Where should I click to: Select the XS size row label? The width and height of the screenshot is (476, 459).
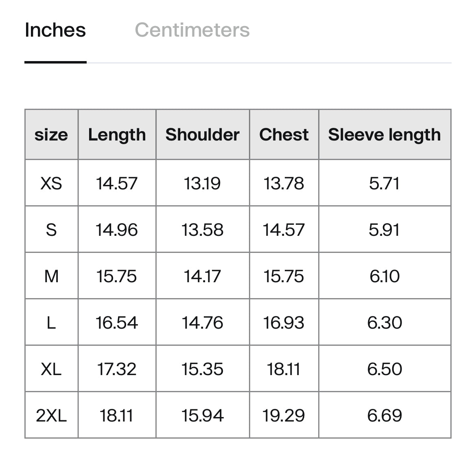click(51, 183)
